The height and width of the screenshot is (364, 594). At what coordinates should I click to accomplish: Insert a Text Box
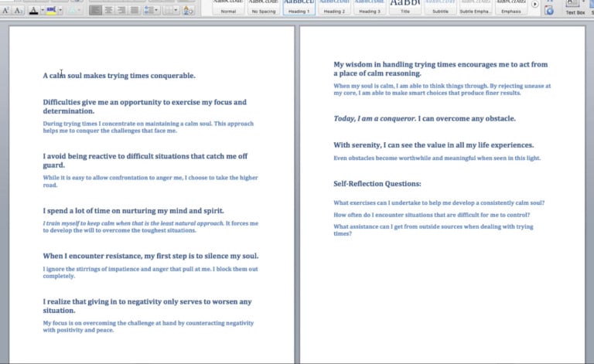tap(575, 7)
